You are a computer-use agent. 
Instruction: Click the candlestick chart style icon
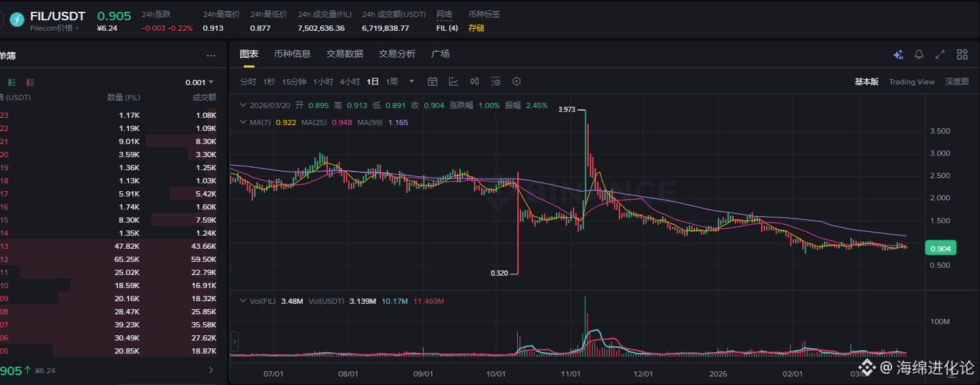(x=475, y=82)
